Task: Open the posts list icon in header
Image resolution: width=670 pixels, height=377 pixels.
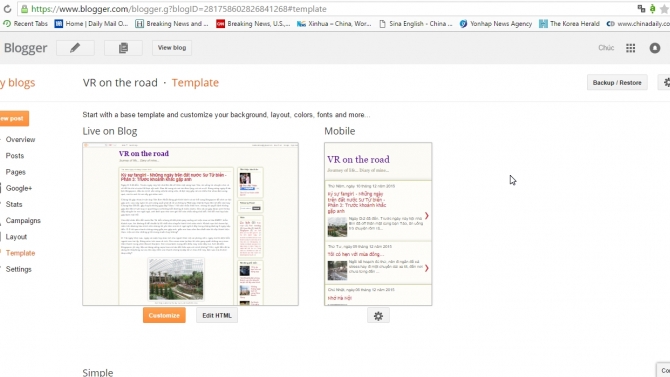Action: coord(123,48)
